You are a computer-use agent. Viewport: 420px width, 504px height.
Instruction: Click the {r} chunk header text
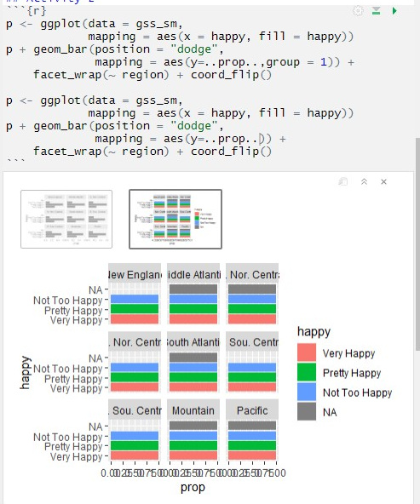[x=37, y=11]
